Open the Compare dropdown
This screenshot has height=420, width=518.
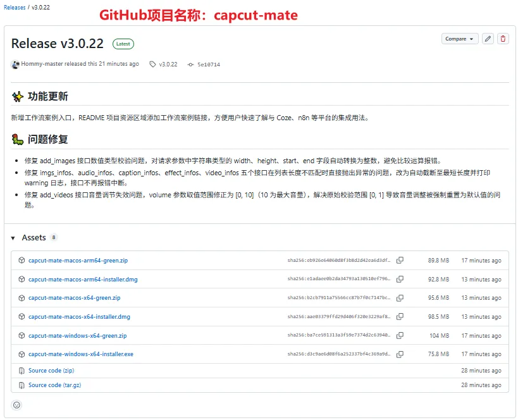[x=460, y=39]
